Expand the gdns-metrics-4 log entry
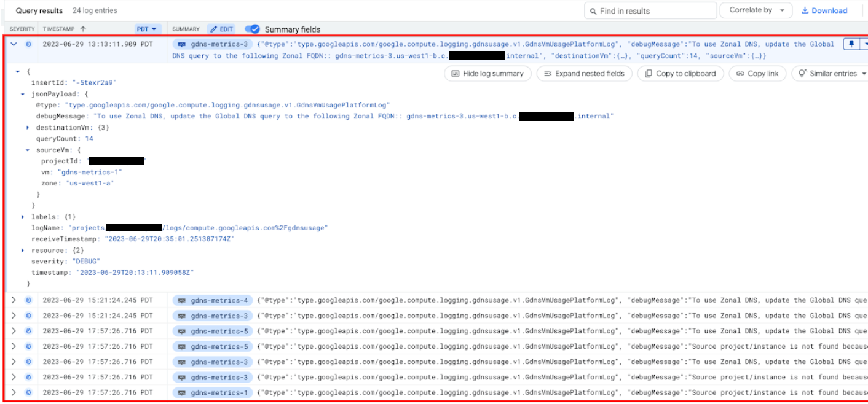Image resolution: width=868 pixels, height=404 pixels. (12, 300)
